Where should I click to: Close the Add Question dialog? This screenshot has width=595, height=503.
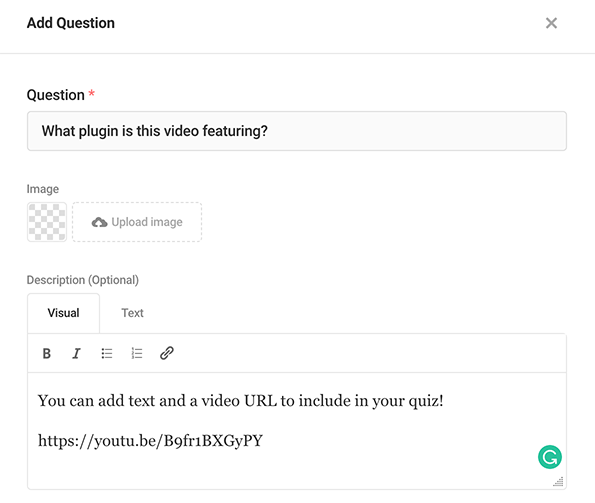[551, 23]
